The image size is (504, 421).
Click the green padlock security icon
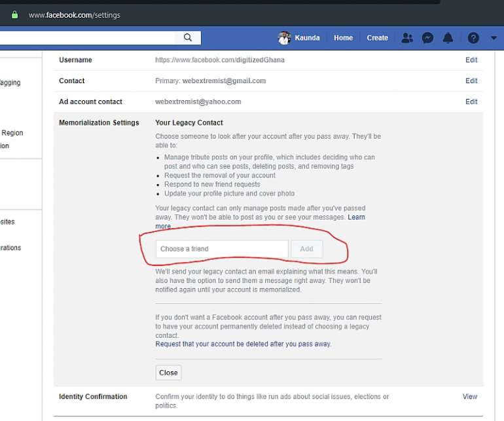(14, 15)
